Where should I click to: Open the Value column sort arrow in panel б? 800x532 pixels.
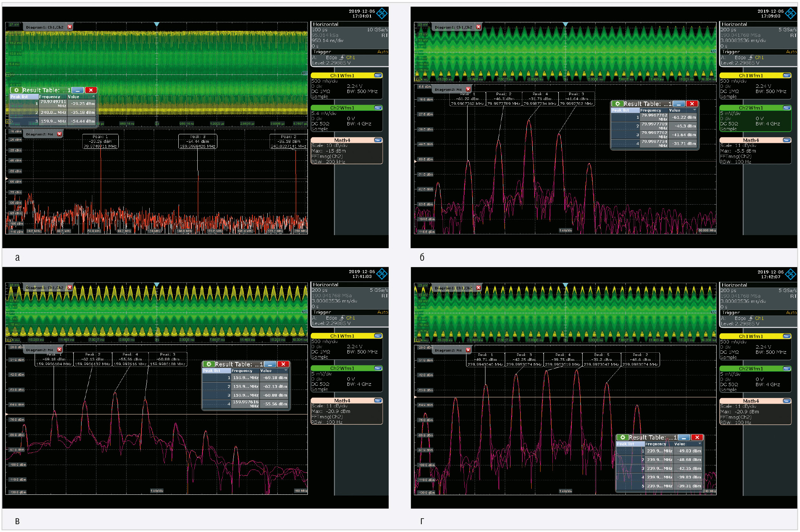coord(694,110)
